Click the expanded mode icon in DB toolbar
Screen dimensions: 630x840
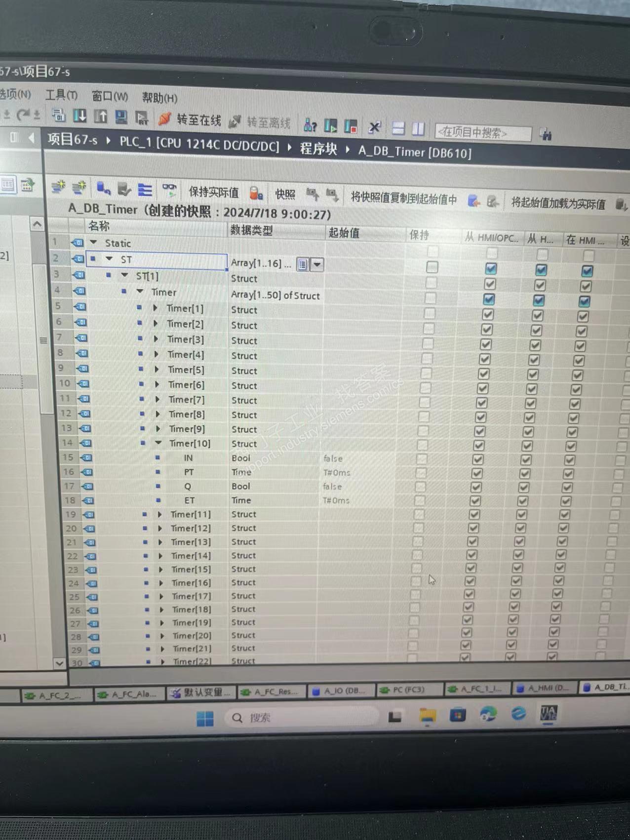[x=145, y=189]
